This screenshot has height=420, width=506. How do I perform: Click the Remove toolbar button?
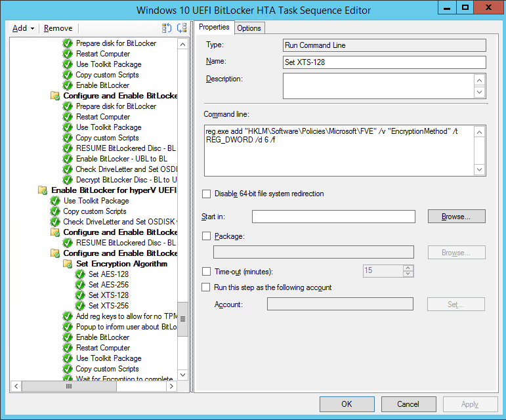(x=58, y=28)
